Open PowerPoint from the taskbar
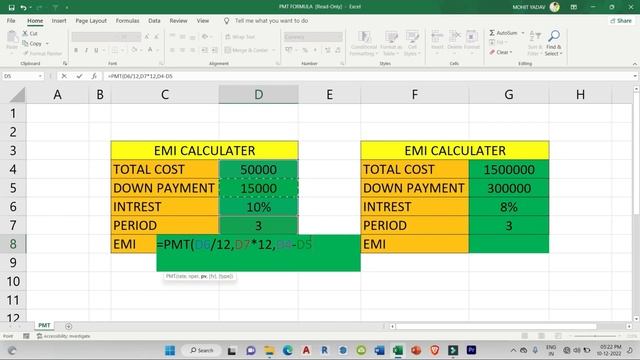 coord(416,350)
